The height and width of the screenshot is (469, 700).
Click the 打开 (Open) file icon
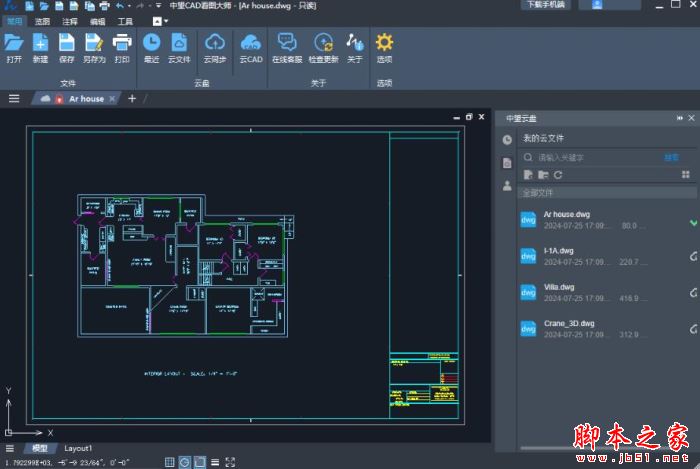pos(14,43)
